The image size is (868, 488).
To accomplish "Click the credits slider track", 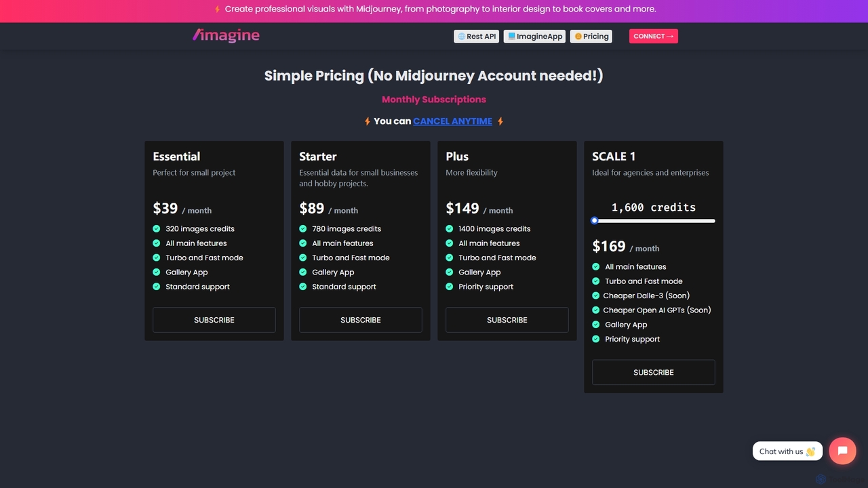I will pos(654,221).
